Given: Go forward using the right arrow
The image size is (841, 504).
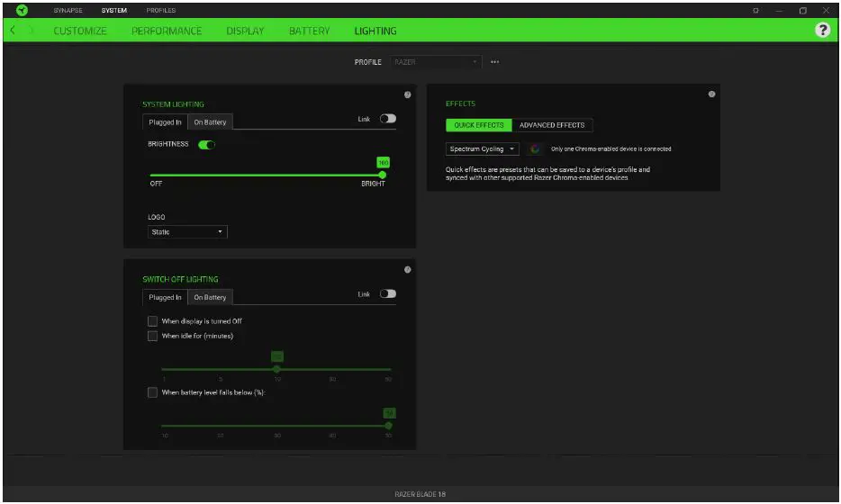Looking at the screenshot, I should 31,31.
